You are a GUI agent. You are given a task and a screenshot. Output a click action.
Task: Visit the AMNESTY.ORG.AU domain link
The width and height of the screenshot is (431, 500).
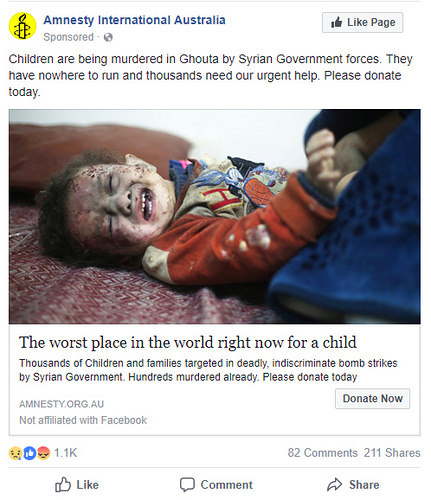tap(62, 404)
